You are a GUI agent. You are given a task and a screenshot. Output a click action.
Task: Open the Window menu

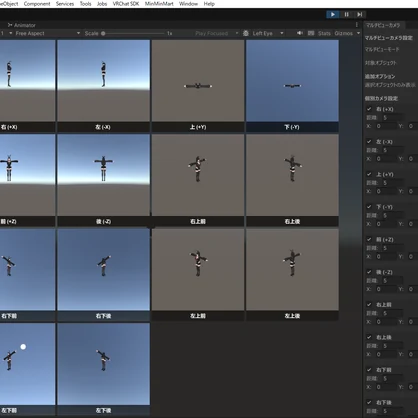[188, 4]
